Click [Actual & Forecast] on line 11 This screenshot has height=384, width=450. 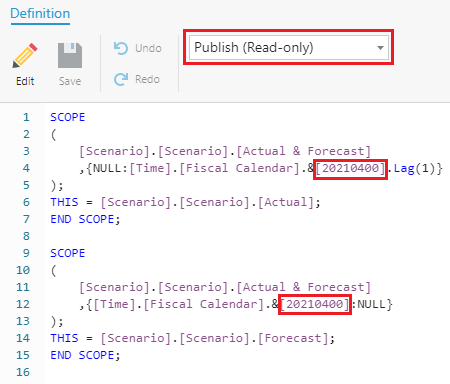tap(304, 287)
